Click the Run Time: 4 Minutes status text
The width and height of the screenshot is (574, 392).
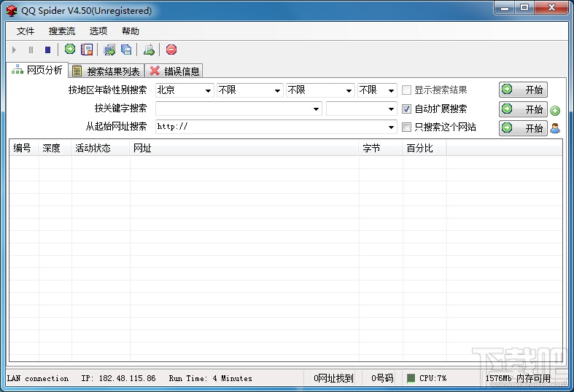pos(211,378)
